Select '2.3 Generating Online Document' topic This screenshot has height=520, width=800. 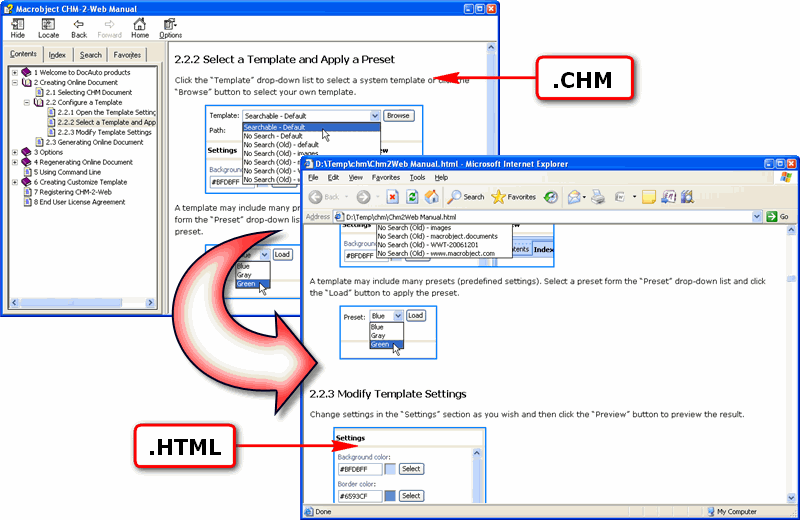[94, 142]
